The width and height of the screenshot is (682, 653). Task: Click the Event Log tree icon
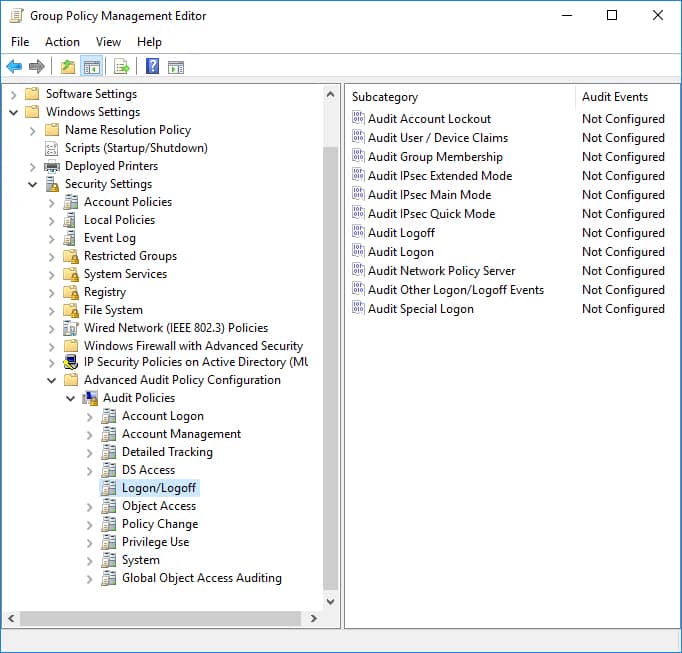[70, 238]
